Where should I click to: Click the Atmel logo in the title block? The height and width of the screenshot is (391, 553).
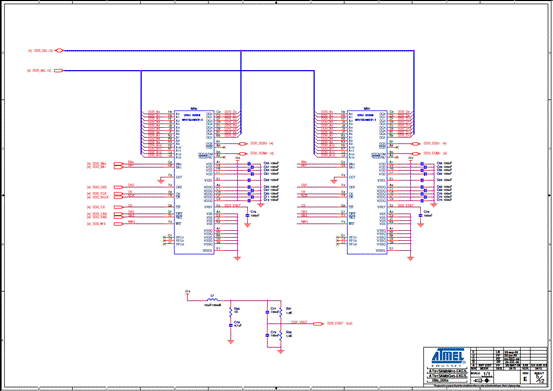448,356
